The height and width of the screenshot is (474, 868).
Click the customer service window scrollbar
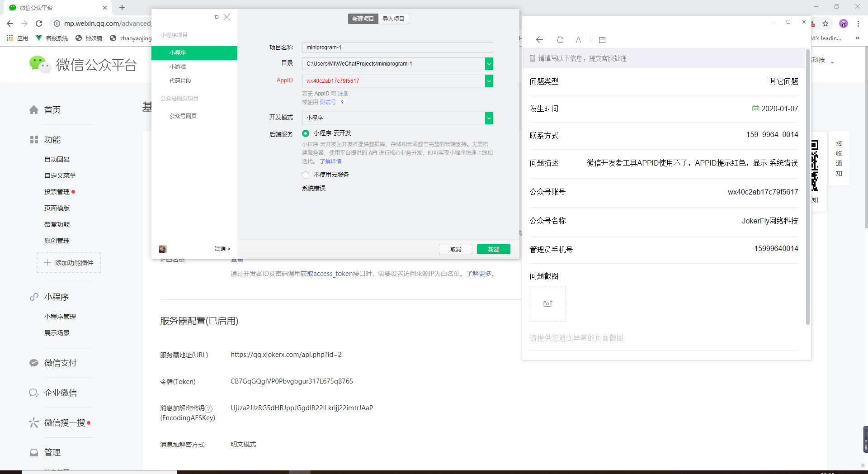pyautogui.click(x=807, y=187)
